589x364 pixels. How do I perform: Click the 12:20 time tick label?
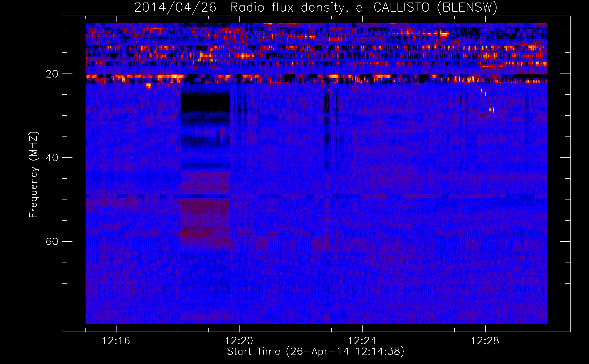point(239,341)
